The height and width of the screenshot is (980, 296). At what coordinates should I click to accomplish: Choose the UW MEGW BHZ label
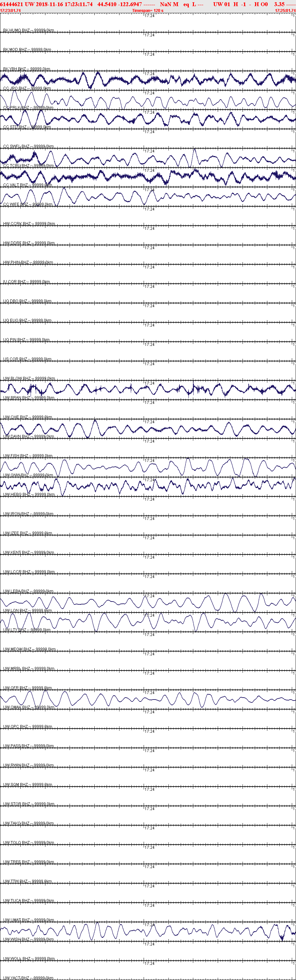29,649
